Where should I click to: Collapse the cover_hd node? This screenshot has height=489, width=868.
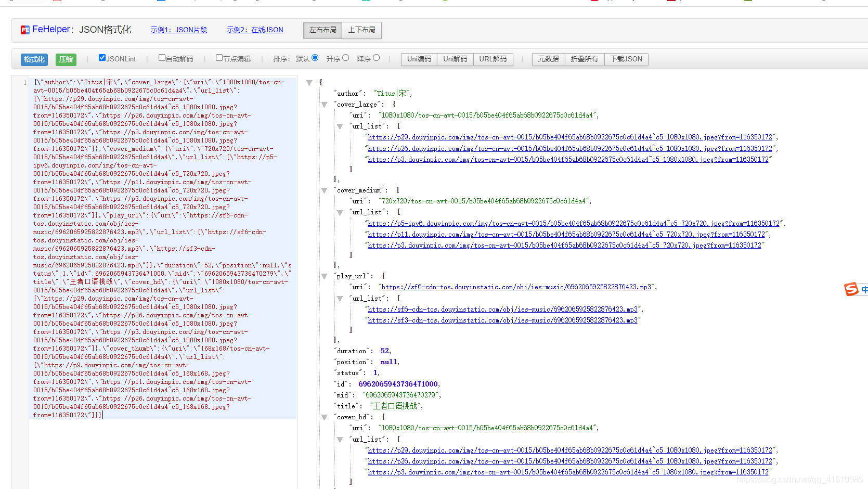coord(324,417)
